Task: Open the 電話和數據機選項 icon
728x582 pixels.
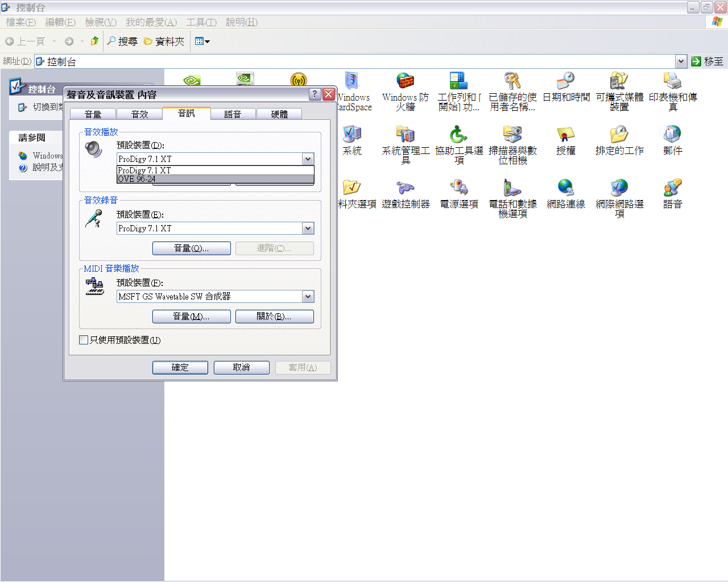Action: [512, 198]
